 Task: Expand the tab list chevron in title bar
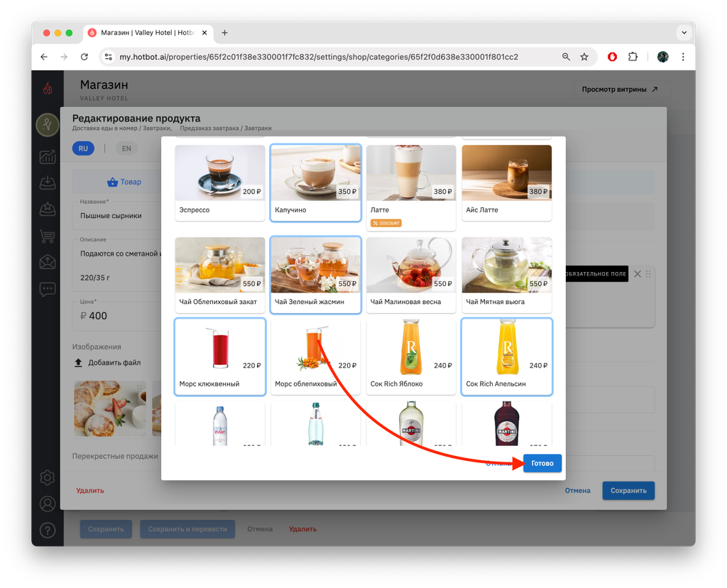(684, 33)
